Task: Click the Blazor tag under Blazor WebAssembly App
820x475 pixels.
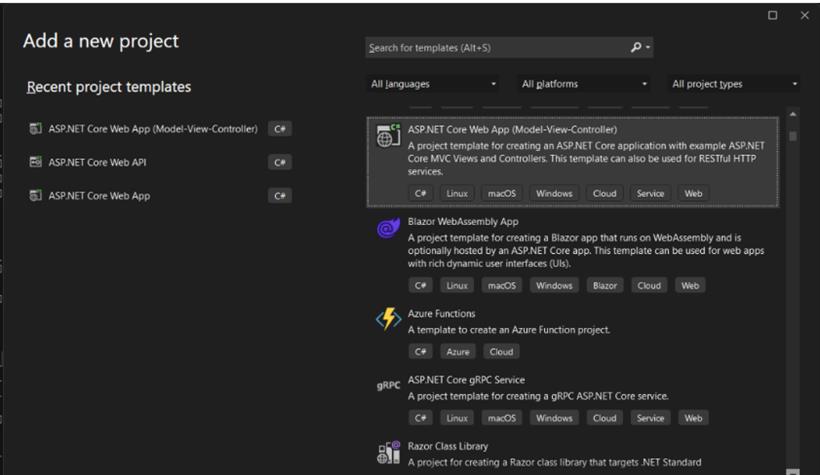Action: pyautogui.click(x=605, y=286)
